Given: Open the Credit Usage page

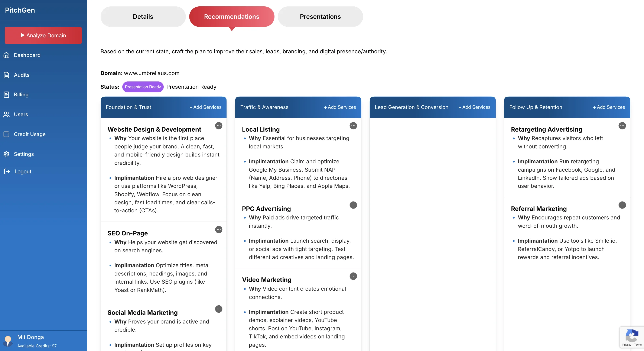Looking at the screenshot, I should click(29, 134).
